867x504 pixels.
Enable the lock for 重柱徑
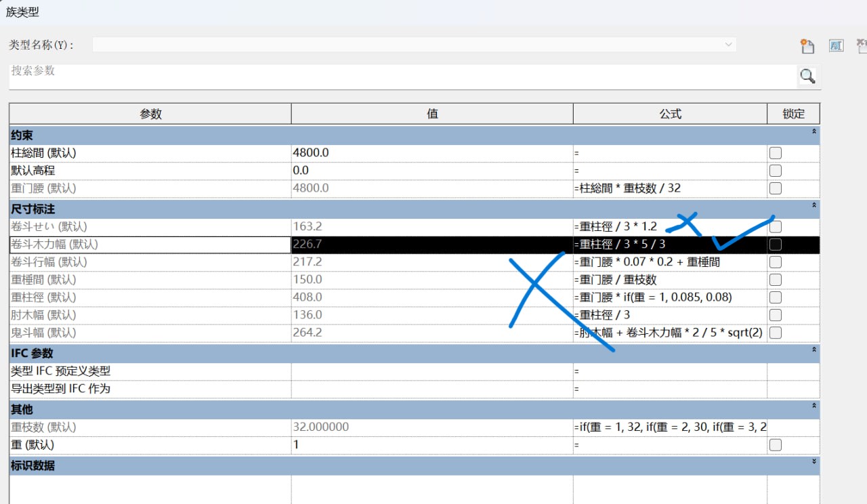pyautogui.click(x=775, y=297)
